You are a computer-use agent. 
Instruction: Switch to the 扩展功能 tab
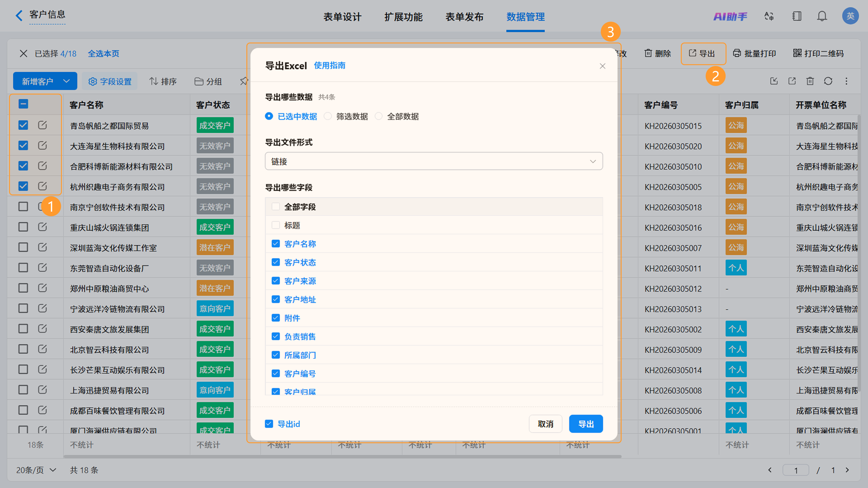pos(403,17)
